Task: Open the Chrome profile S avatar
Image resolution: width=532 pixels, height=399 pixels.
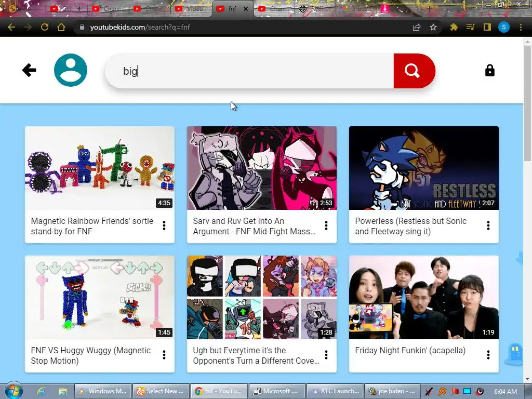Action: (504, 27)
